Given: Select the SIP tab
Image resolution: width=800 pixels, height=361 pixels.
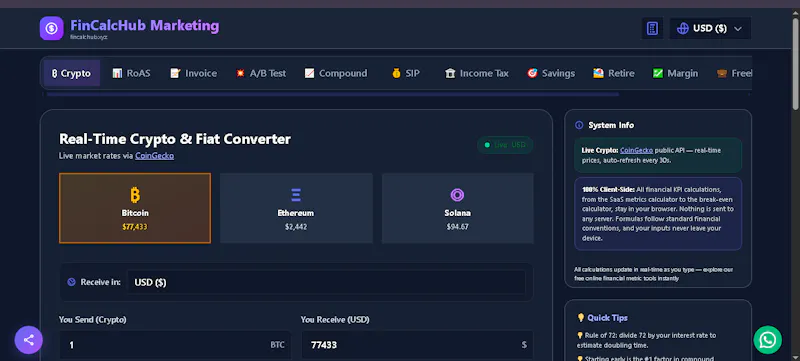Looking at the screenshot, I should pos(406,73).
